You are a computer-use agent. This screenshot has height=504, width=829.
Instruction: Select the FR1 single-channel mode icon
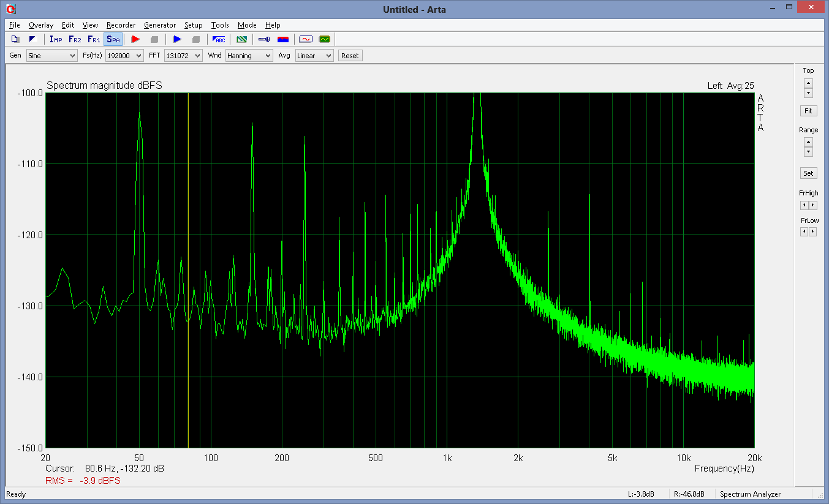(x=94, y=39)
